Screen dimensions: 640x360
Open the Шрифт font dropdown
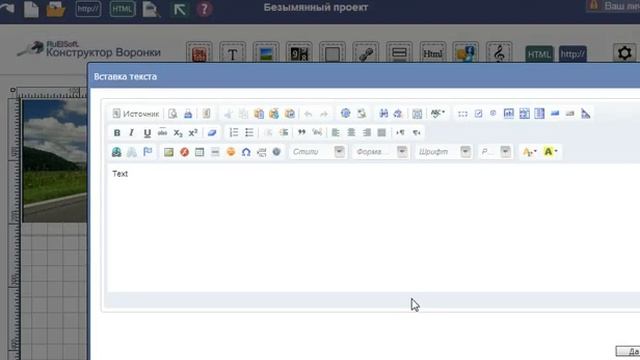(444, 152)
